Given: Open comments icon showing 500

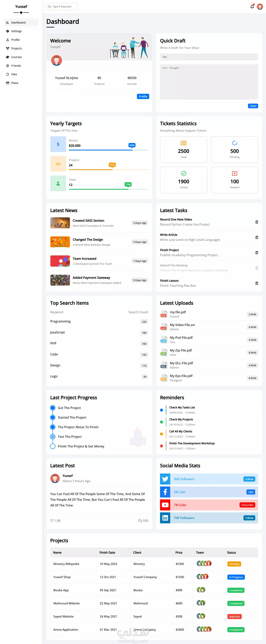Looking at the screenshot, I should 140,520.
